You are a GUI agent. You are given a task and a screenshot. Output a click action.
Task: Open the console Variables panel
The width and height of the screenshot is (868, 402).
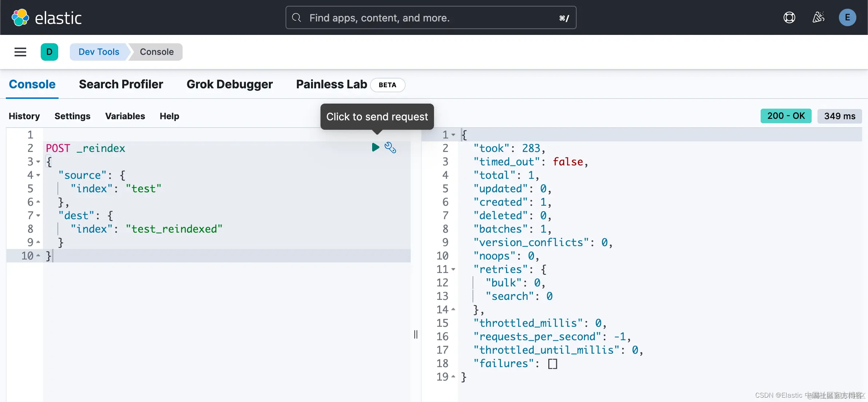coord(125,116)
